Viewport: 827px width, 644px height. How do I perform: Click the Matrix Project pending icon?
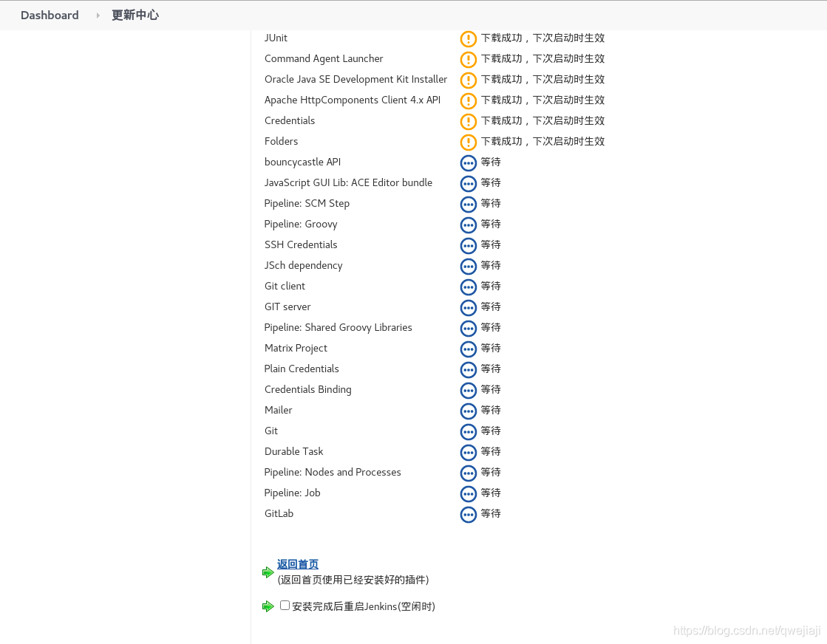pos(468,349)
